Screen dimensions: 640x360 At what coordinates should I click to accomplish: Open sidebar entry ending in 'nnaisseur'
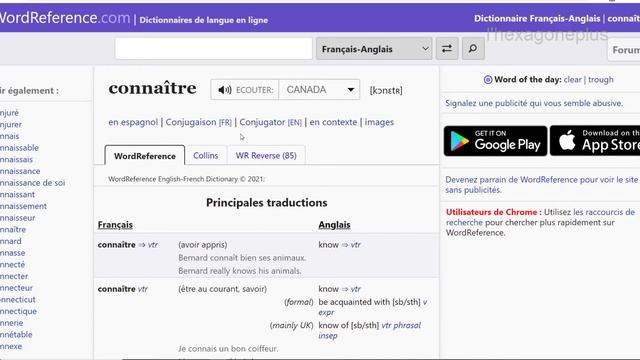click(x=18, y=218)
